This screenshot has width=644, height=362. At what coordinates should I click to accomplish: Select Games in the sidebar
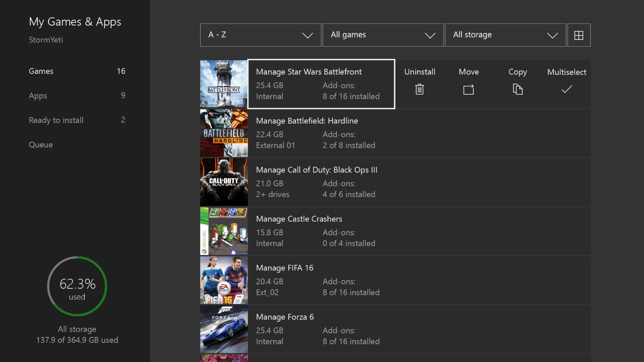(x=77, y=71)
